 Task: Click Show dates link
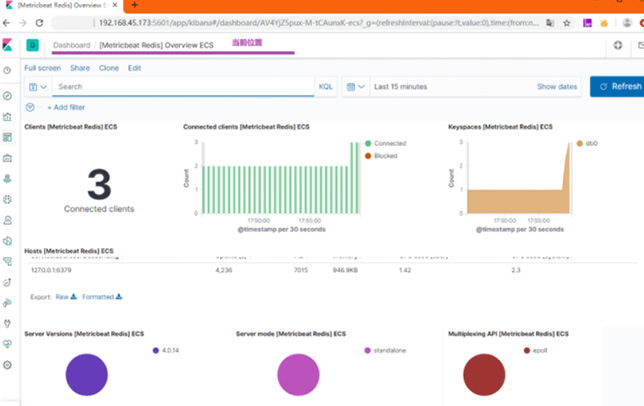point(557,87)
